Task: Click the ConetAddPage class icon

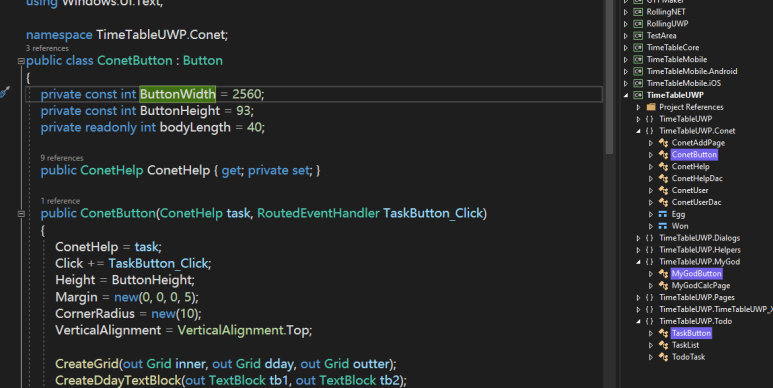Action: point(663,142)
